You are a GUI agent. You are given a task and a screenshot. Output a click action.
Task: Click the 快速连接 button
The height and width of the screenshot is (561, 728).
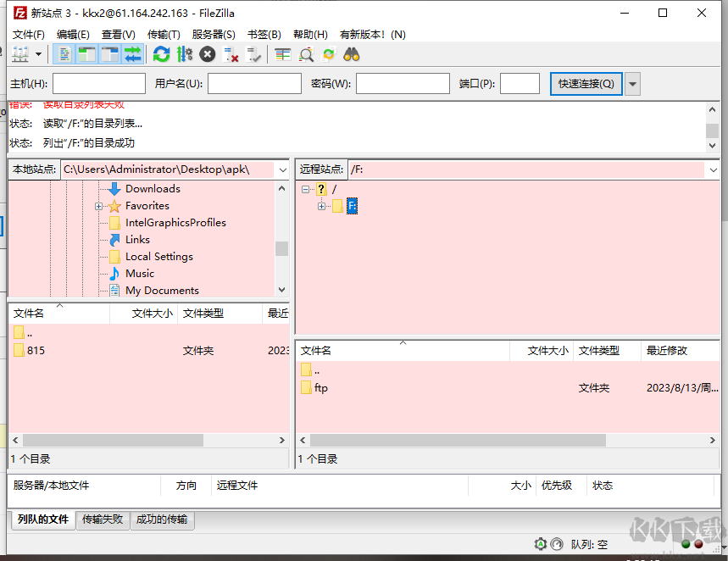click(x=586, y=83)
